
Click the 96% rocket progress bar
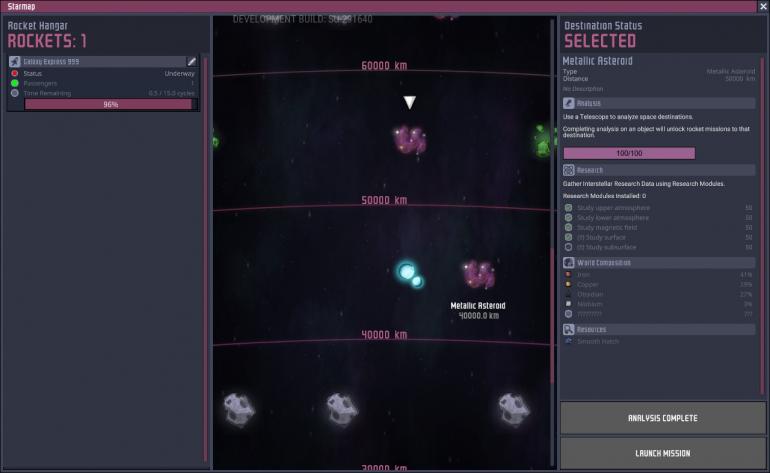click(x=111, y=104)
